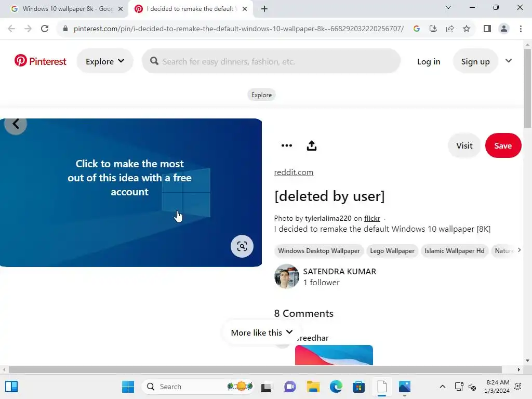Click the share upload icon on pin
This screenshot has width=532, height=399.
coord(312,145)
